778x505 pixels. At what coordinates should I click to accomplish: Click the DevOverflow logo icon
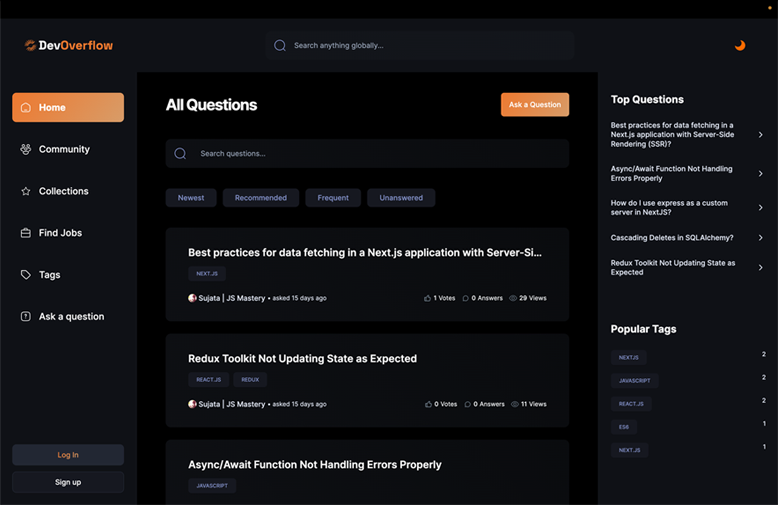(30, 45)
